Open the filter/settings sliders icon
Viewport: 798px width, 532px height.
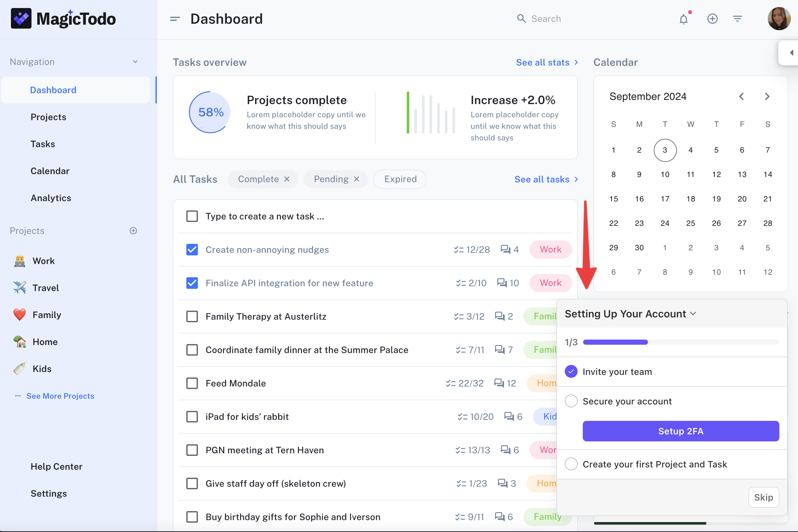[x=737, y=18]
